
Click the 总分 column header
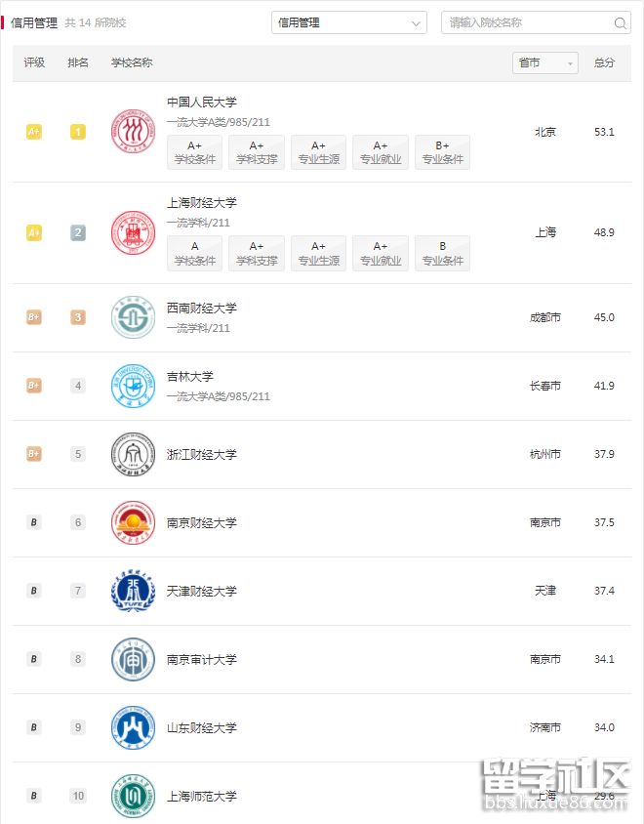click(604, 62)
